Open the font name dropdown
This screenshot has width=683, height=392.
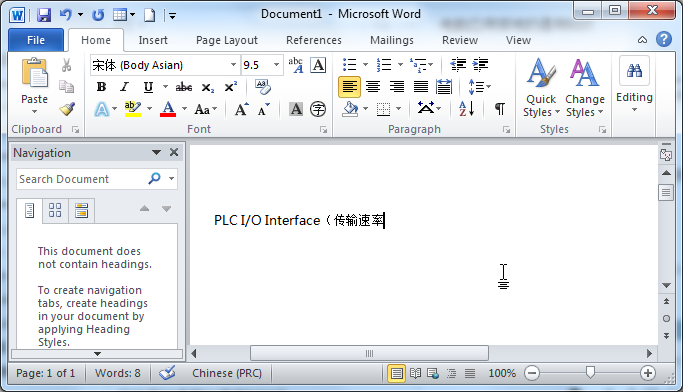(233, 65)
